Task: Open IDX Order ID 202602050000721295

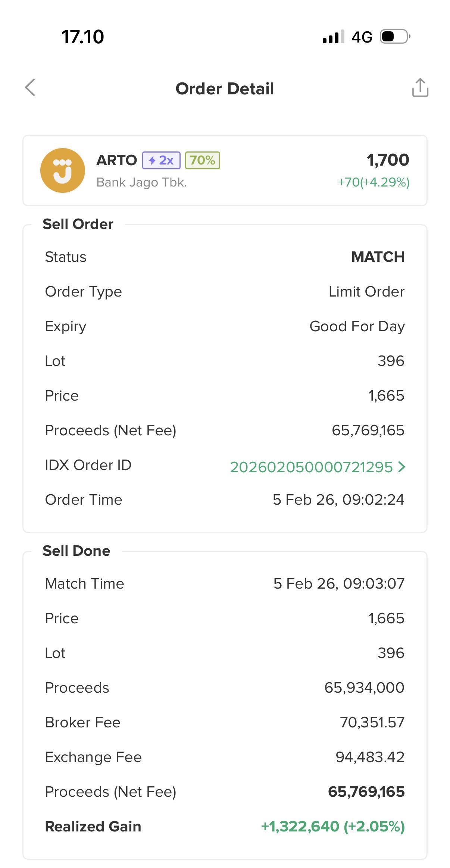Action: click(311, 467)
